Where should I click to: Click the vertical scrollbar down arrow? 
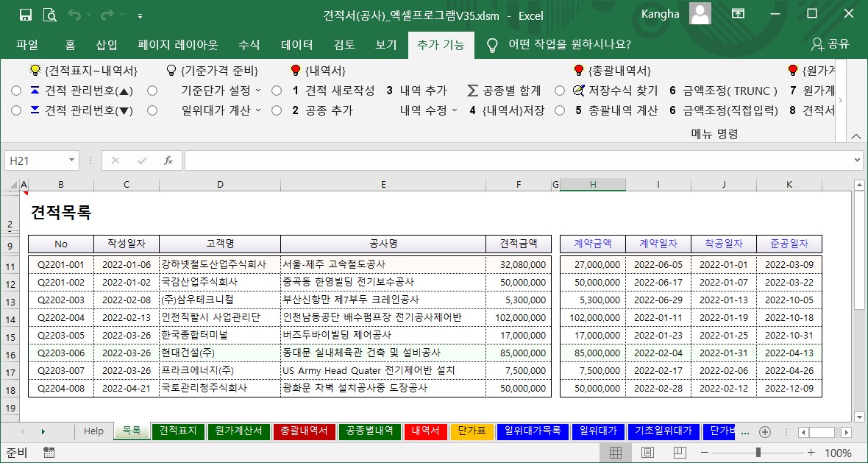click(x=859, y=417)
